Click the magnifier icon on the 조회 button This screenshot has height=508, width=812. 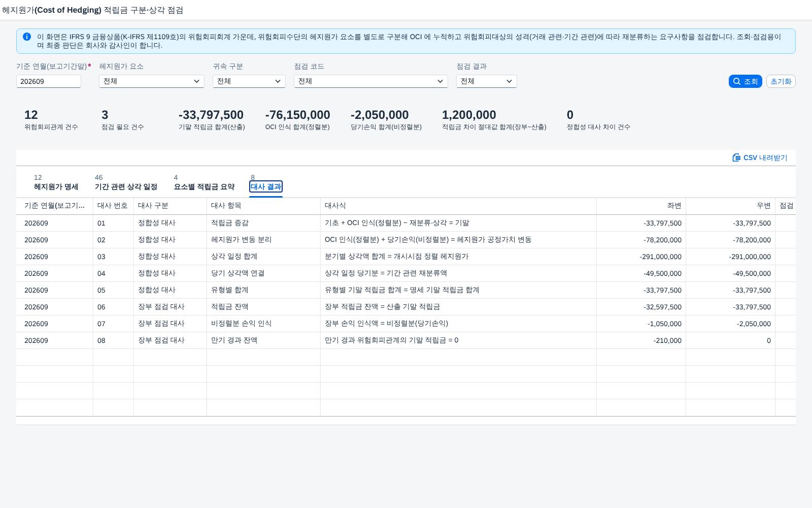pos(737,81)
